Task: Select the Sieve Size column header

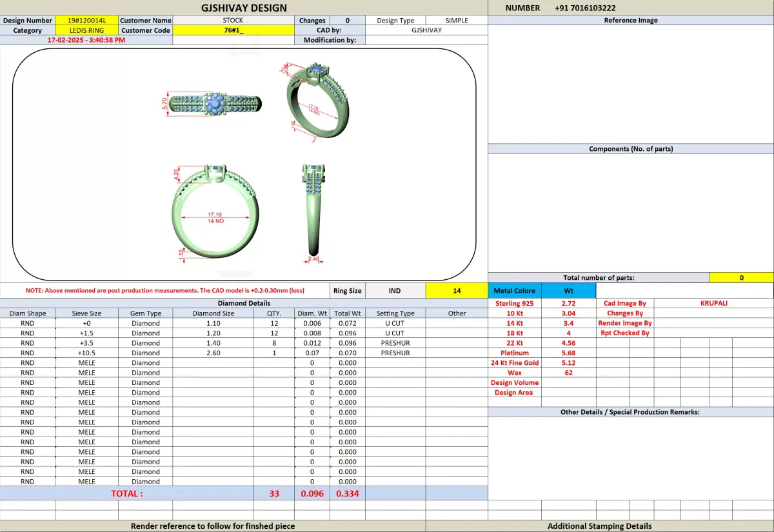Action: (86, 313)
